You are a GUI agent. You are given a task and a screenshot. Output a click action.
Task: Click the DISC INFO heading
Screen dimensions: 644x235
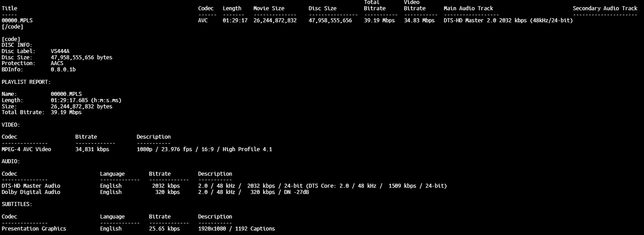point(17,45)
